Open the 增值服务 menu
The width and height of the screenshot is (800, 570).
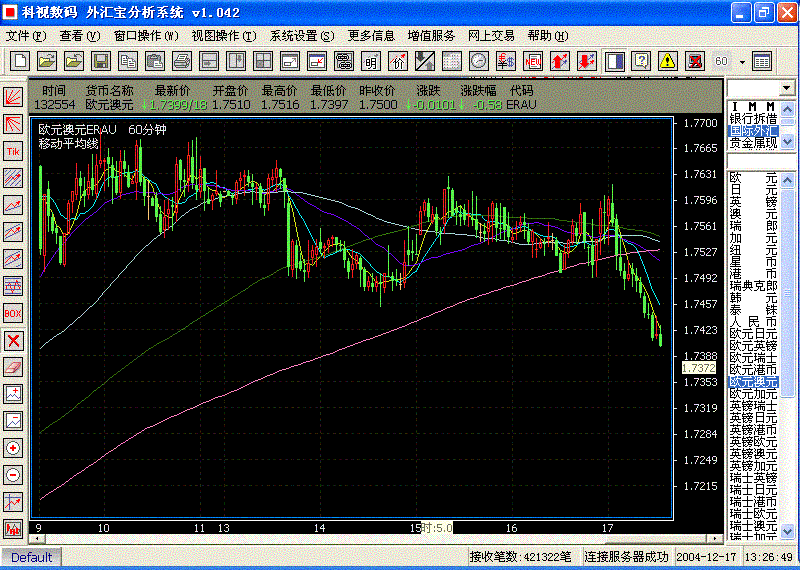(431, 36)
